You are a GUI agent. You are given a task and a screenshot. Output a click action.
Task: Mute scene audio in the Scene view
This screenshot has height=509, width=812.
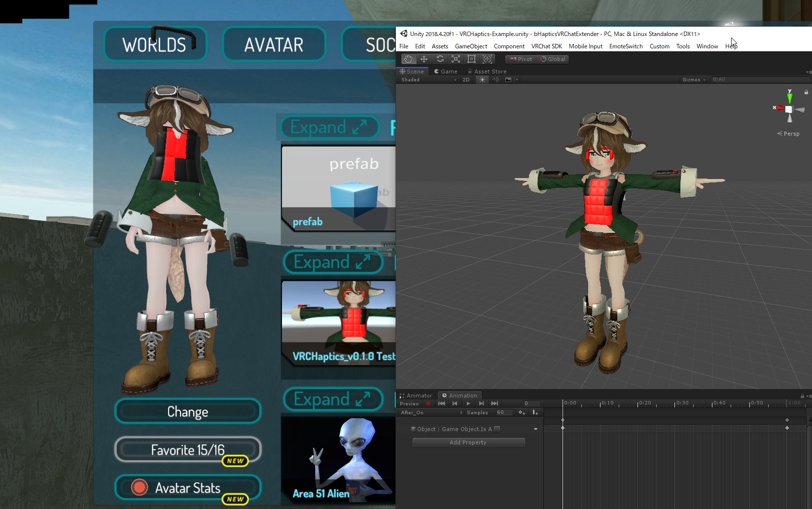click(x=495, y=79)
